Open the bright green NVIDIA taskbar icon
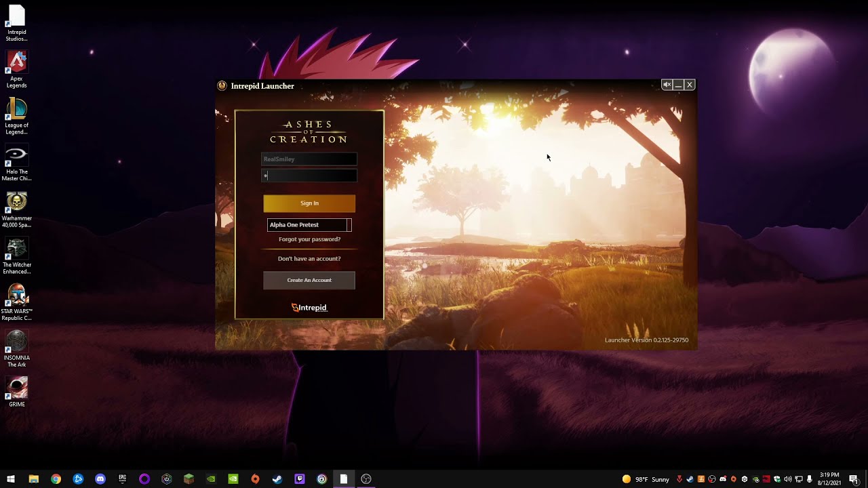The height and width of the screenshot is (488, 868). pos(233,479)
